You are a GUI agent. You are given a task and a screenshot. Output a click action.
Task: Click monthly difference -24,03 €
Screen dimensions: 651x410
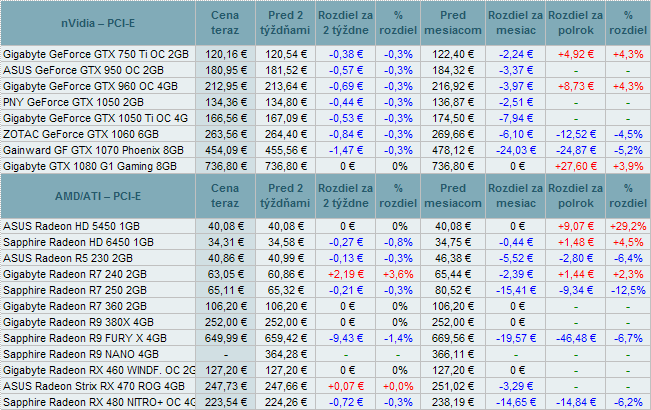click(x=516, y=150)
